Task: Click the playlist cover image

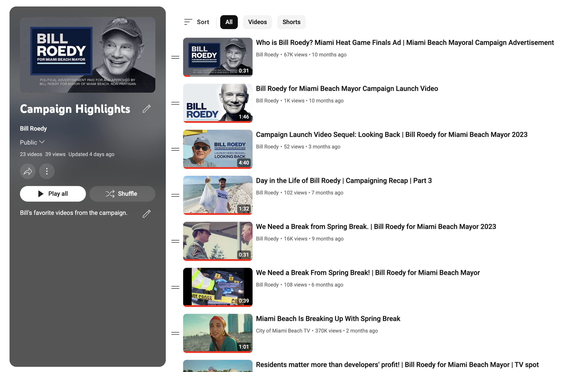Action: click(87, 55)
